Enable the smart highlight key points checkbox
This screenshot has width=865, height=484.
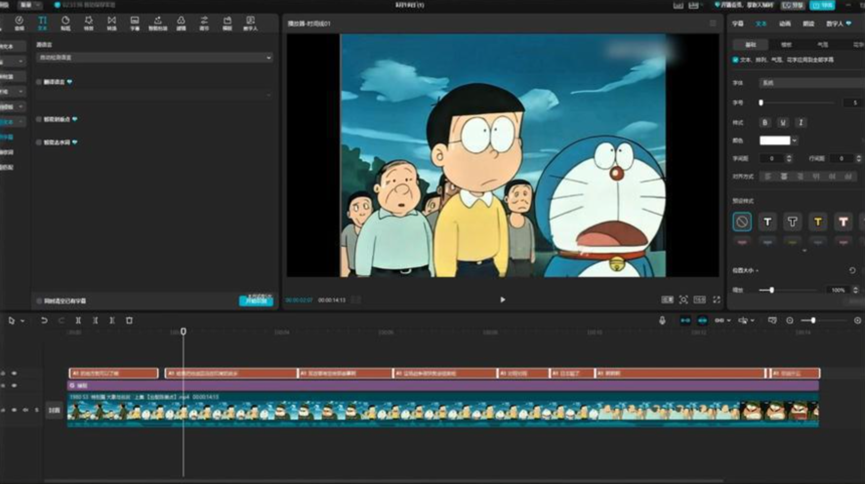pos(39,119)
